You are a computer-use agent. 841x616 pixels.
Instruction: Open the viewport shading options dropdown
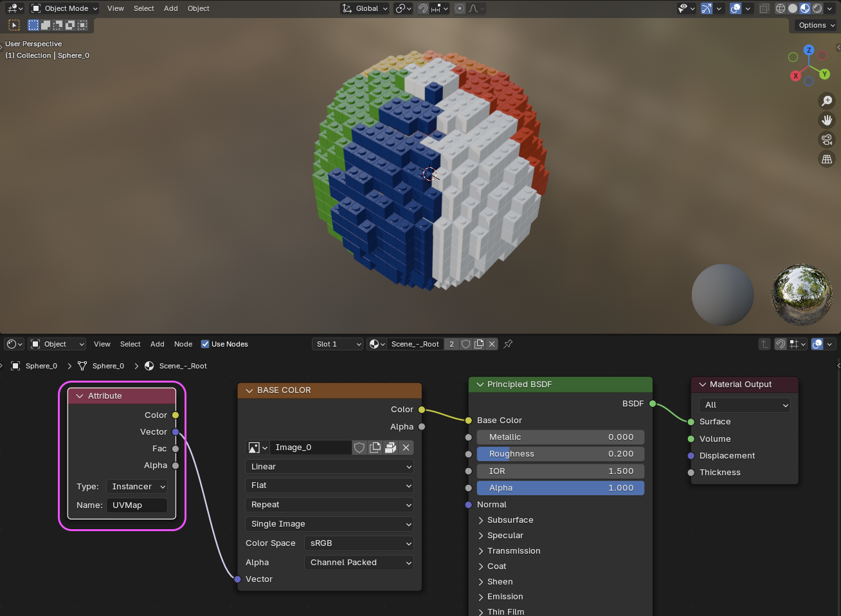coord(830,8)
